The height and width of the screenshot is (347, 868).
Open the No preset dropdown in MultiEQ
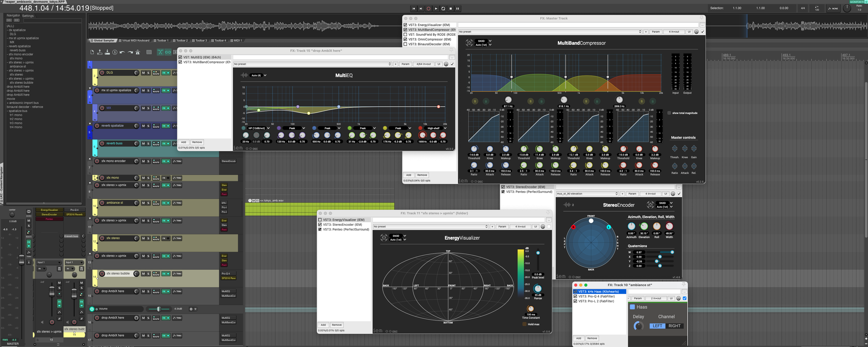[x=312, y=64]
